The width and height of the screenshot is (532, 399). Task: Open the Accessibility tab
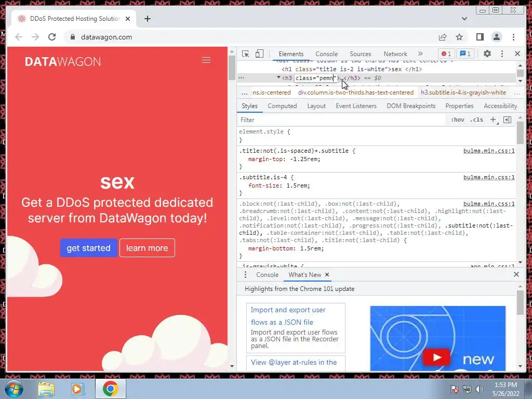500,106
